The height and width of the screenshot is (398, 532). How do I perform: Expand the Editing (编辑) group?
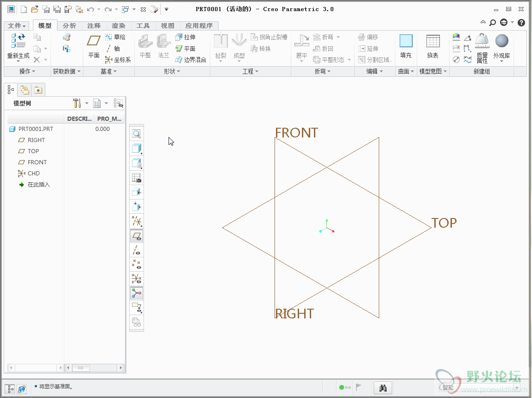click(375, 71)
